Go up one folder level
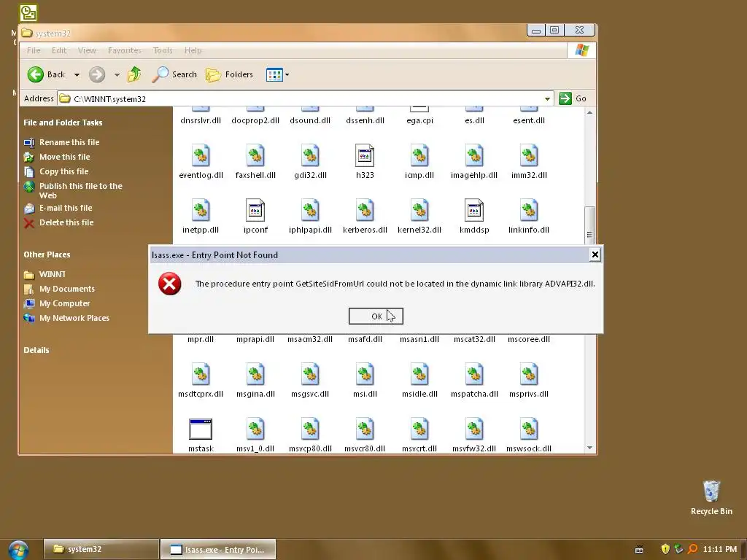The image size is (747, 560). 134,74
